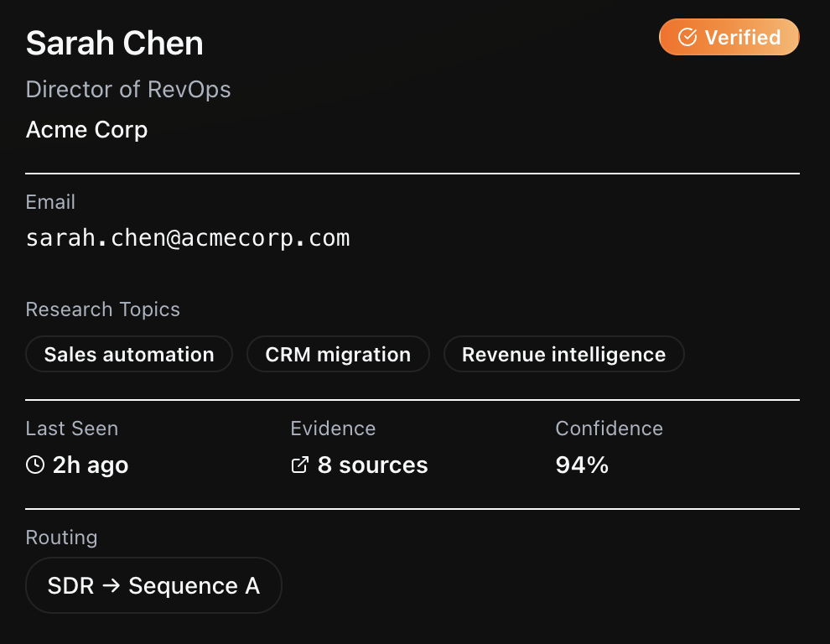Click the 2h ago last seen text
Viewport: 830px width, 644px height.
[91, 465]
